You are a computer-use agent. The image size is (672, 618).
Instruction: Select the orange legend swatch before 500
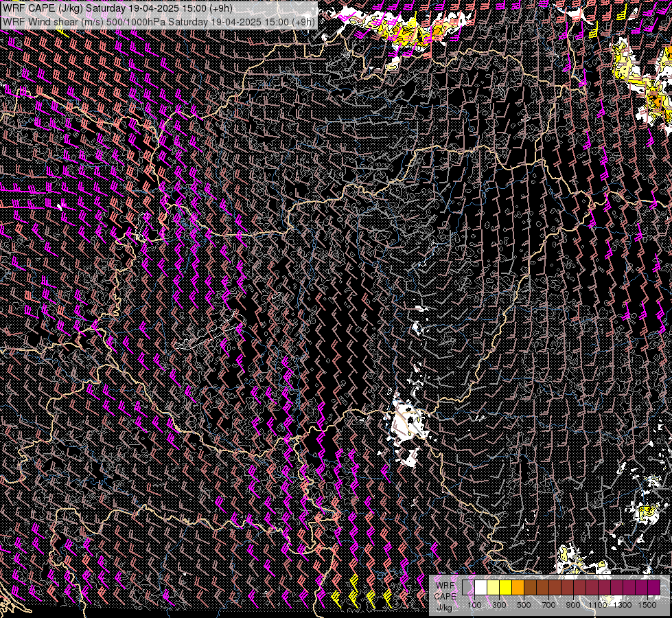518,587
